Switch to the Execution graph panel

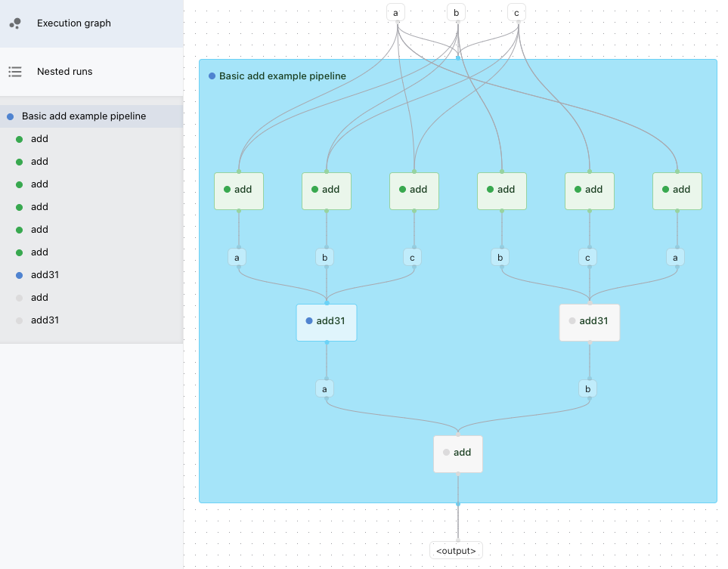pyautogui.click(x=73, y=23)
